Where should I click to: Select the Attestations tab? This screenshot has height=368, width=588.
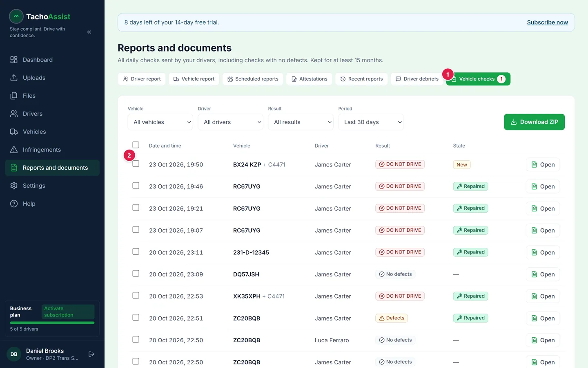(x=309, y=79)
